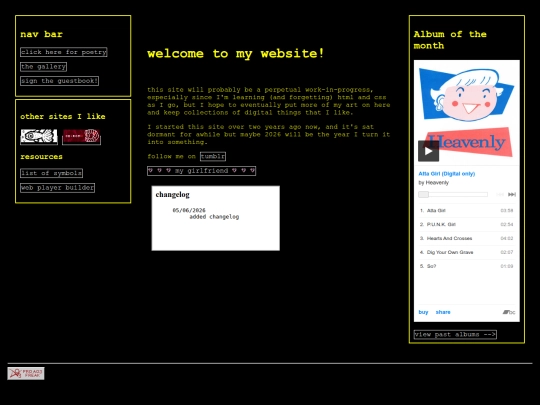
Task: Open 'Atta Girl (Digital only)' album title
Action: [447, 174]
